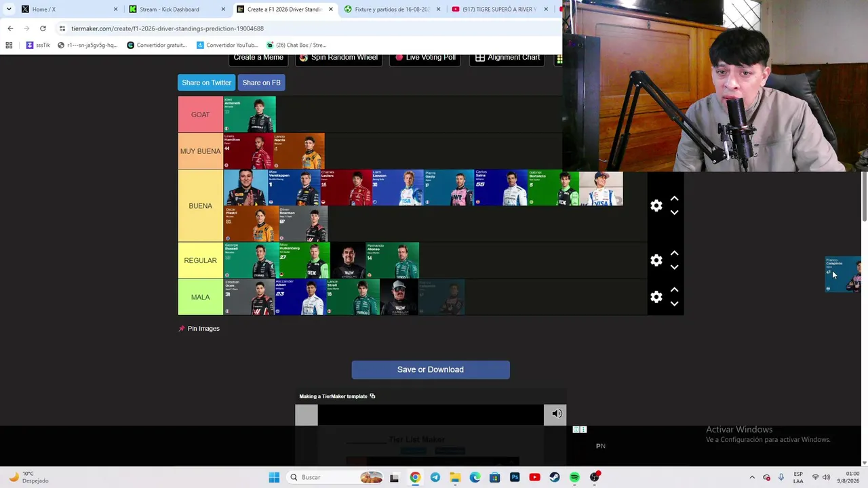868x488 pixels.
Task: Open settings gear for the MALA tier
Action: pyautogui.click(x=656, y=297)
